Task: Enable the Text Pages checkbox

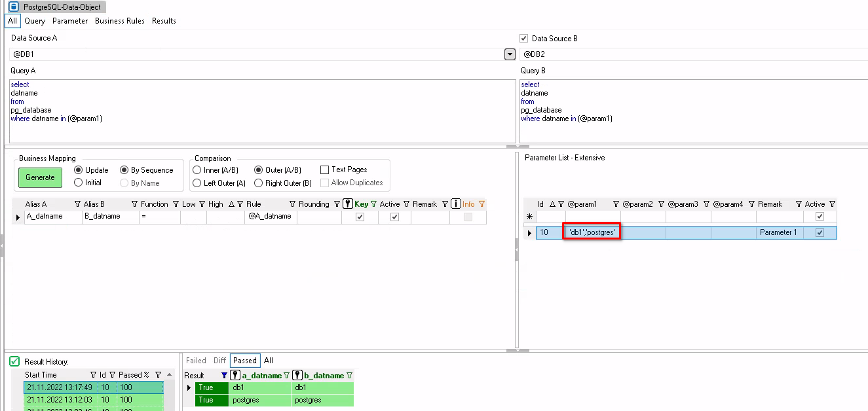Action: pyautogui.click(x=325, y=170)
